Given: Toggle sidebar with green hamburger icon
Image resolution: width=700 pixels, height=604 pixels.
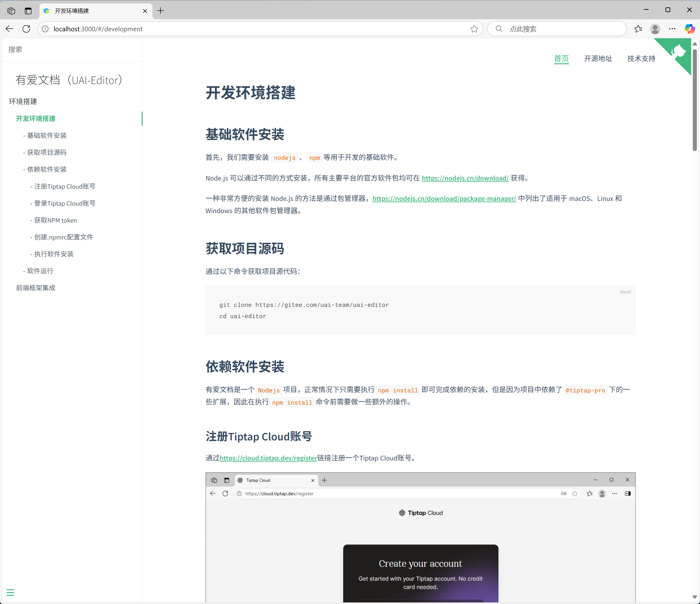Looking at the screenshot, I should point(10,592).
